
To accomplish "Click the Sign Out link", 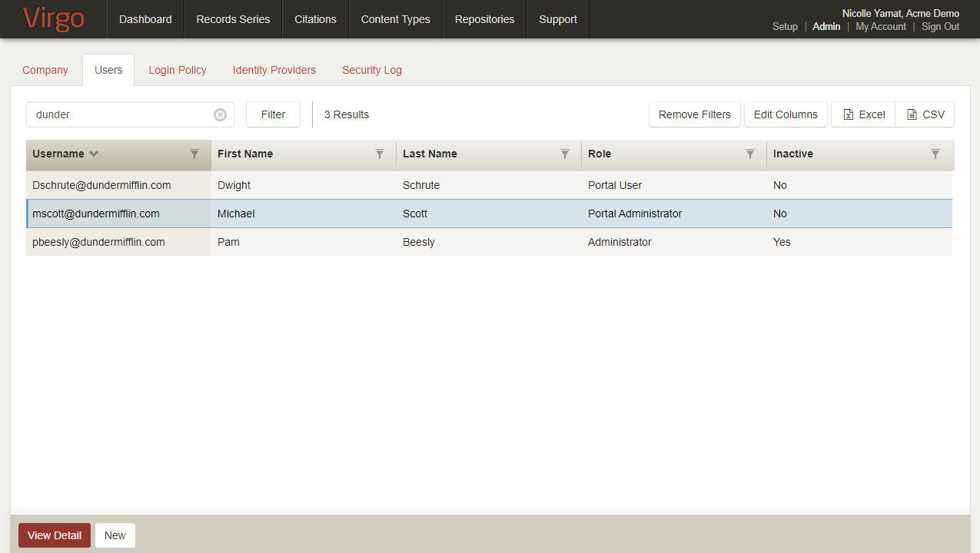I will (940, 26).
